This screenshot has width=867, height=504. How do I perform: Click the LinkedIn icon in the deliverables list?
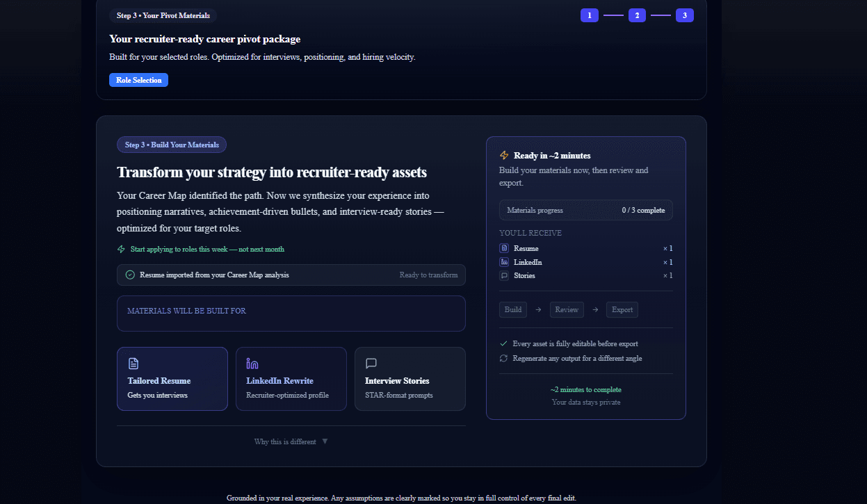pyautogui.click(x=503, y=261)
